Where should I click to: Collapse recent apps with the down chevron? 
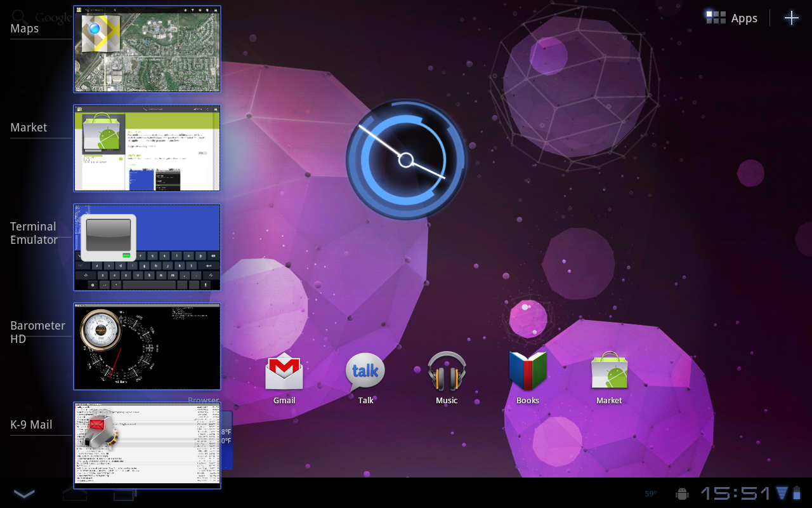coord(24,493)
